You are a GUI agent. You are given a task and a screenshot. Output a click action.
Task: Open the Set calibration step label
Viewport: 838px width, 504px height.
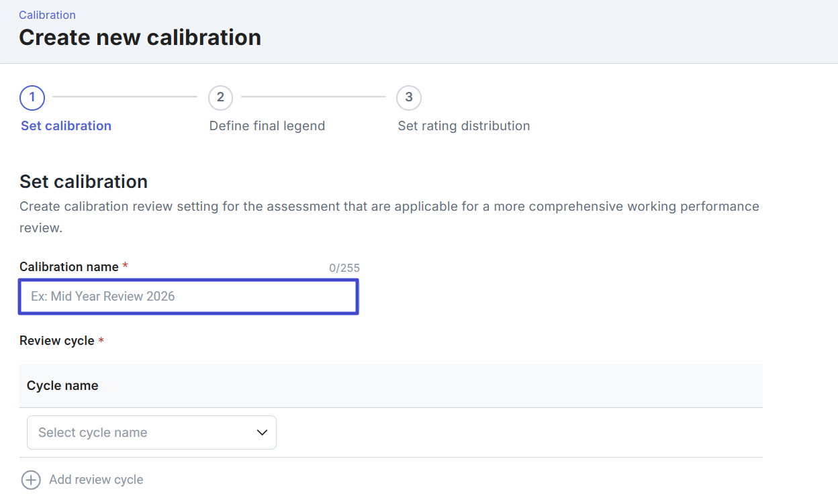(x=66, y=126)
